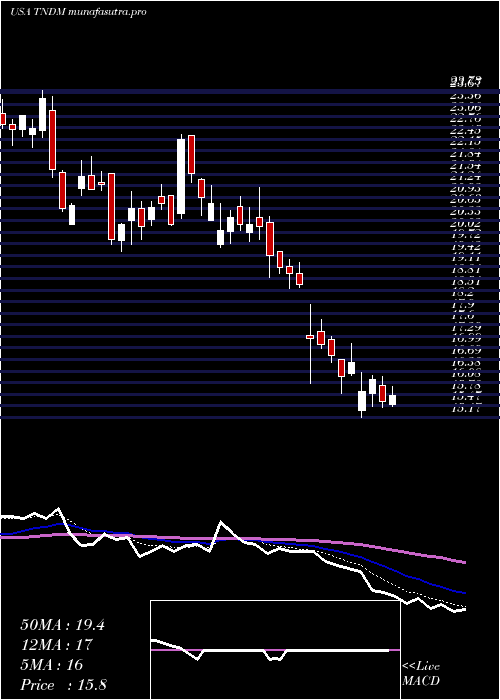Click the Price : 15.8 value

[x=63, y=685]
